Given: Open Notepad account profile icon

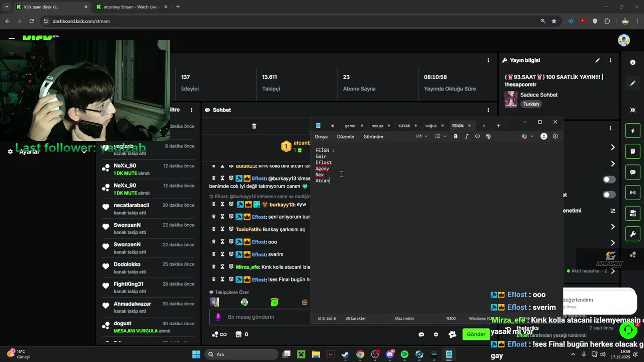Looking at the screenshot, I should tap(544, 136).
